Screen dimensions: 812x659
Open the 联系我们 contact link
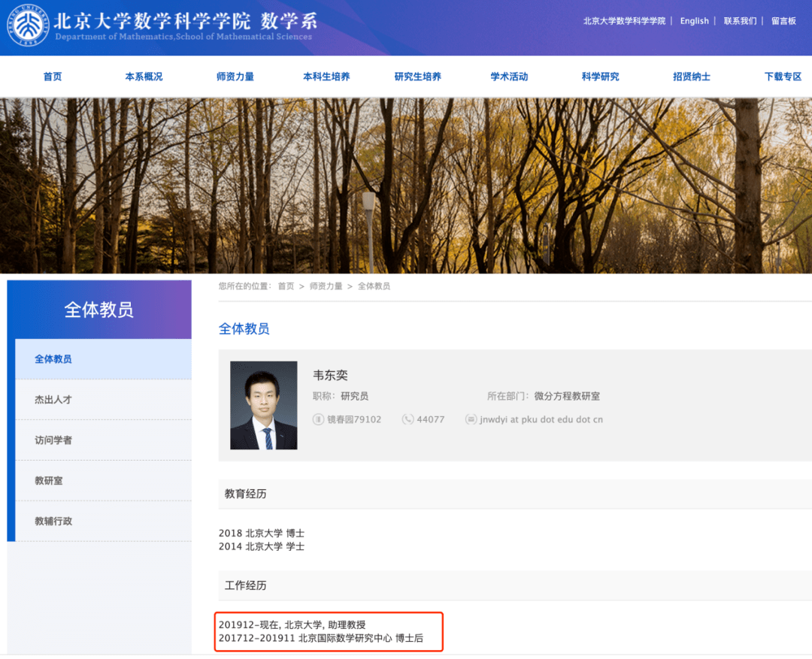[740, 21]
